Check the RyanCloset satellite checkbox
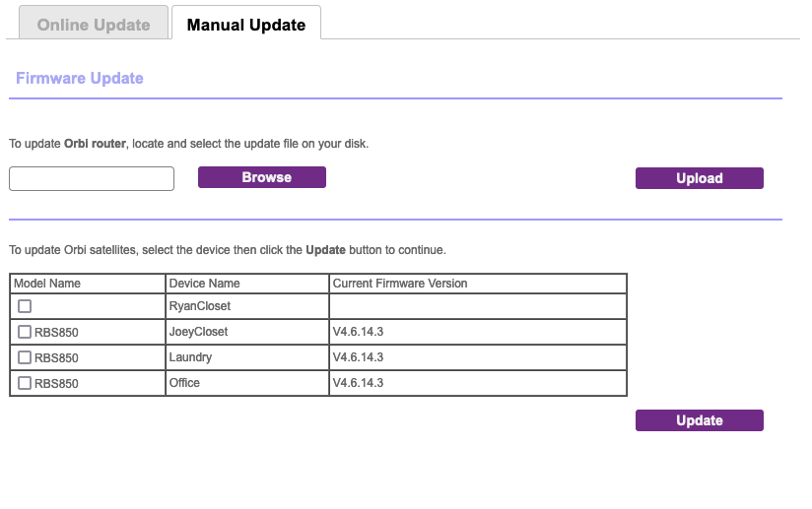 pyautogui.click(x=25, y=306)
